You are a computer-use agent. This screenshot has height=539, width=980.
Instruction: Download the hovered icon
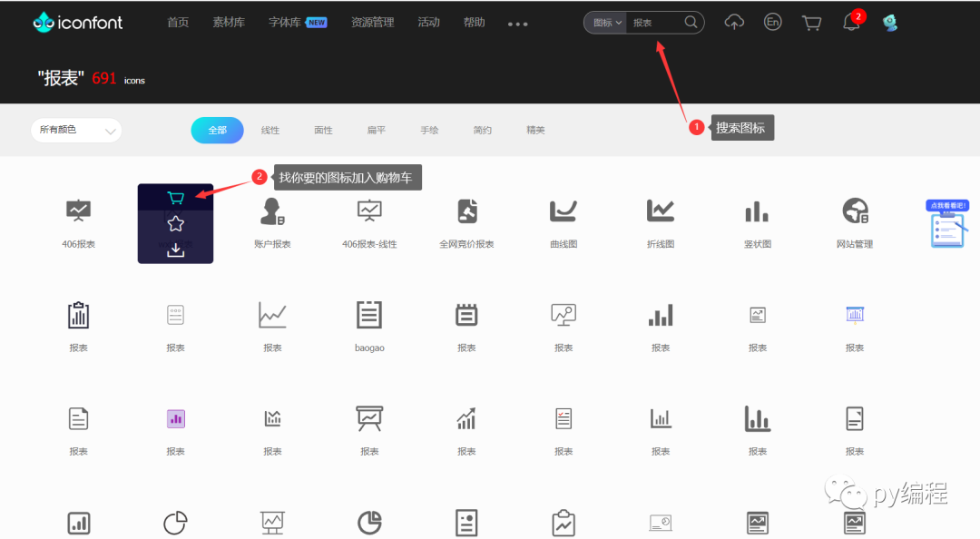(176, 250)
